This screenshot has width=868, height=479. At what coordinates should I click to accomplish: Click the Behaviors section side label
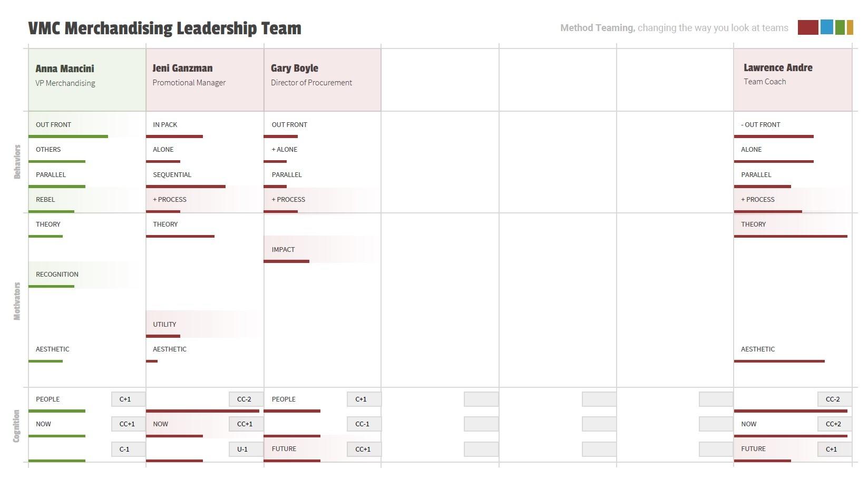(x=17, y=162)
